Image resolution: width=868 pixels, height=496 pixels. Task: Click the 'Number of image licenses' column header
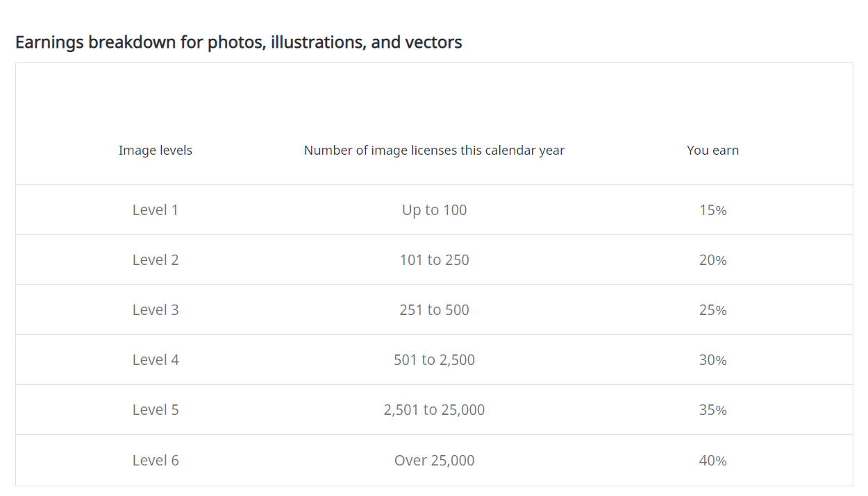(434, 151)
